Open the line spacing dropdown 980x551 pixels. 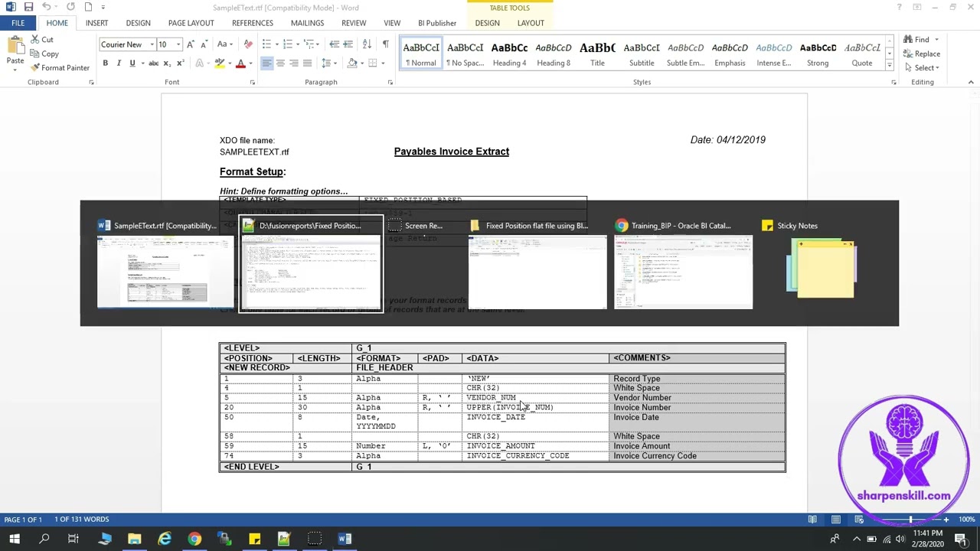coord(329,63)
